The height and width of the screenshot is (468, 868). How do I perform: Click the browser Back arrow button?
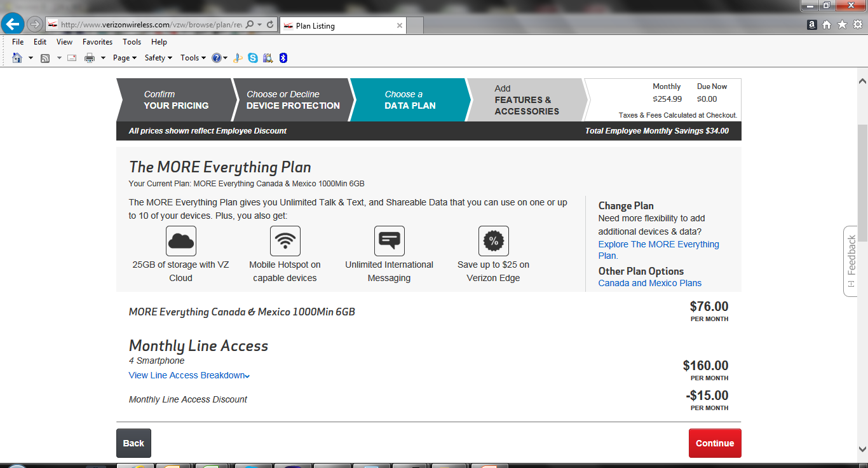pos(13,25)
